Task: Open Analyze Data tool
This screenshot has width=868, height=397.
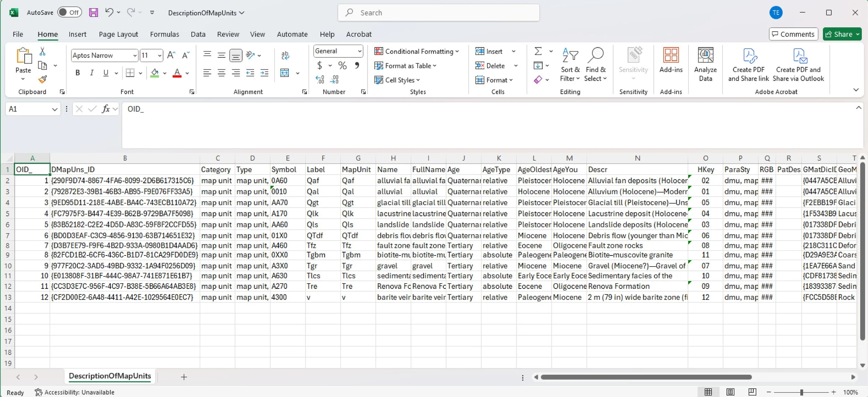Action: (x=705, y=65)
